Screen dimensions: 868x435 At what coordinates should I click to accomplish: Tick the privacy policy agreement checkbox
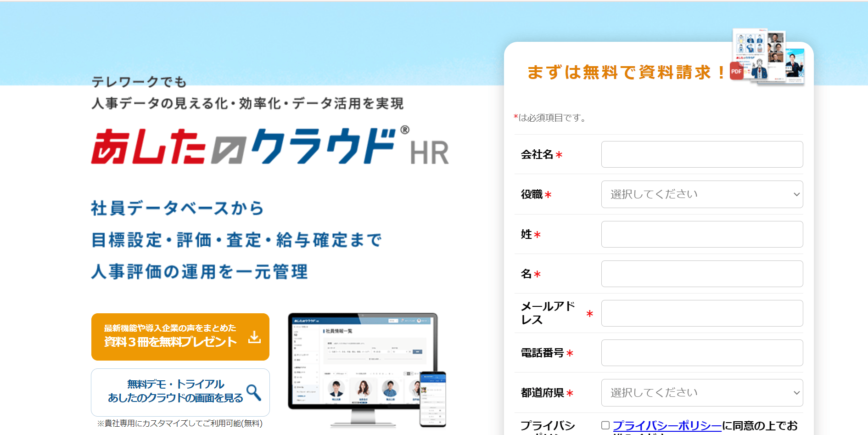coord(605,425)
